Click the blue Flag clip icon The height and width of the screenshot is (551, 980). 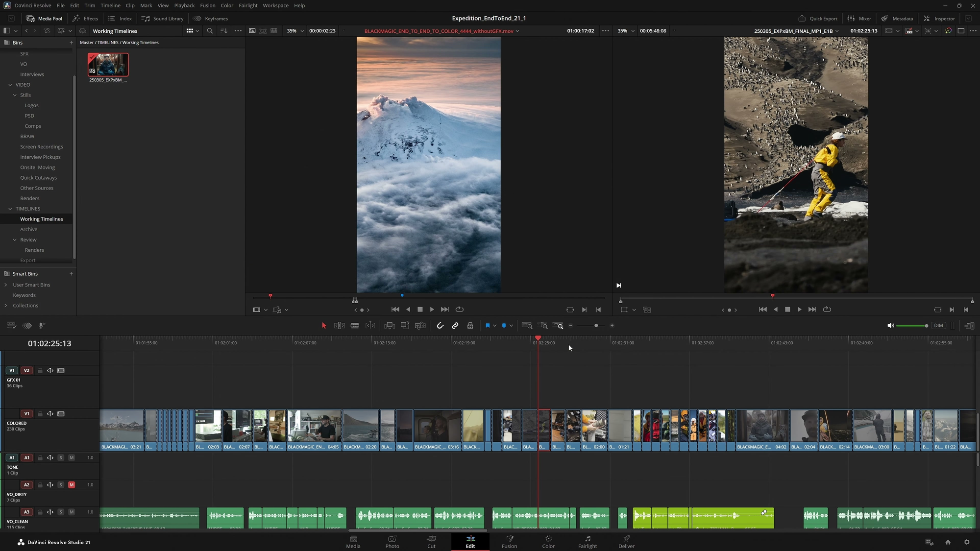pyautogui.click(x=488, y=326)
